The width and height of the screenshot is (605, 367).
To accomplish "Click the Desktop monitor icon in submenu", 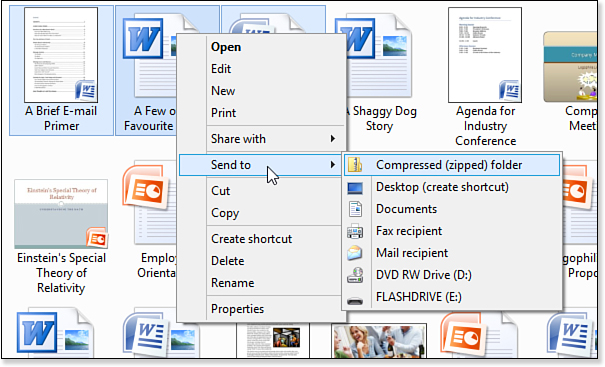I will [x=355, y=188].
